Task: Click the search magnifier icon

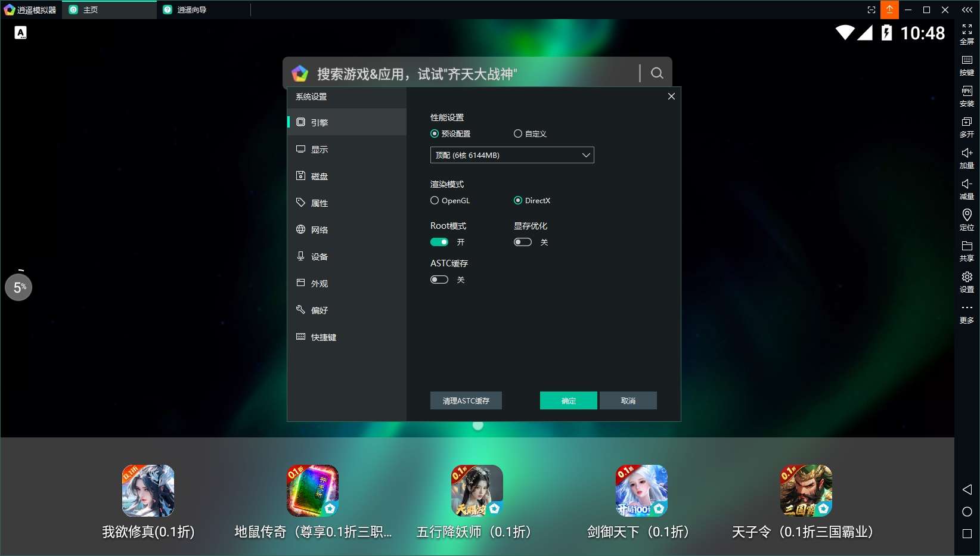Action: point(656,73)
